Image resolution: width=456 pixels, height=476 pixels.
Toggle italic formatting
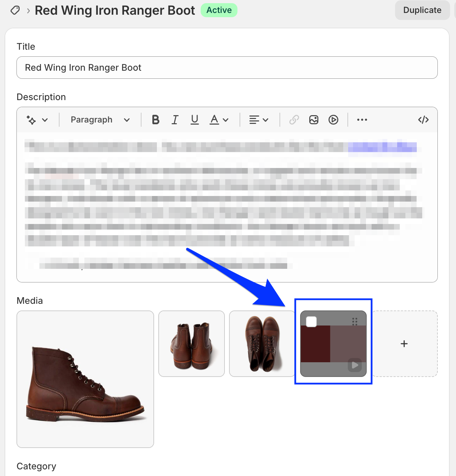(x=175, y=120)
